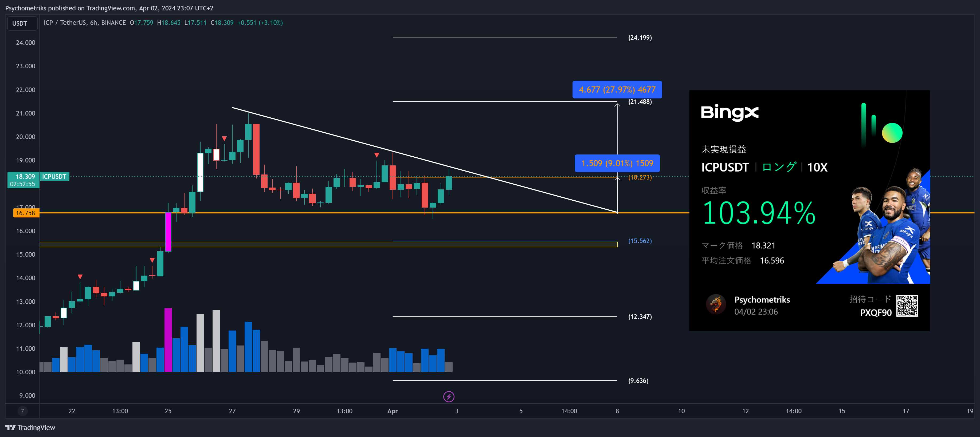
Task: Click the 20.000 price axis label
Action: 25,136
